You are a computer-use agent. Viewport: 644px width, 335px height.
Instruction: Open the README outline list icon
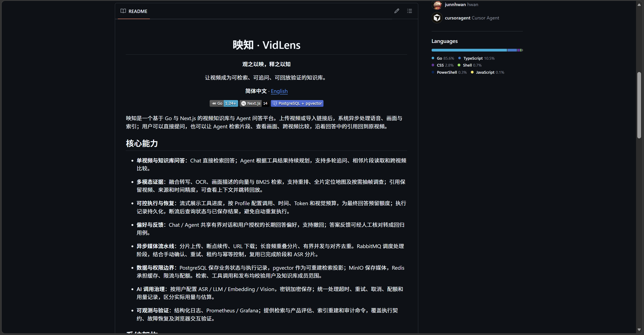[409, 11]
